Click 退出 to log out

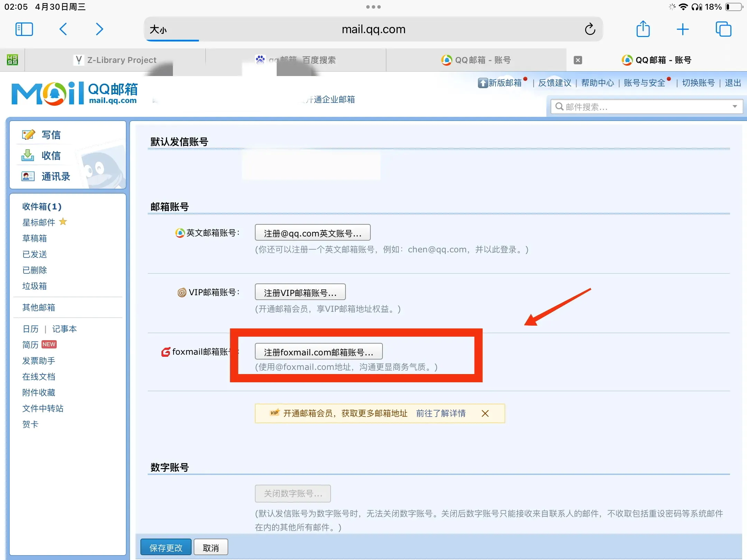click(x=733, y=83)
